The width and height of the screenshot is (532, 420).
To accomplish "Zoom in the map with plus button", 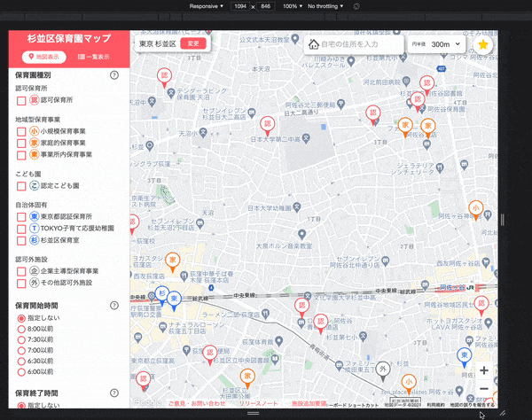I will 484,370.
